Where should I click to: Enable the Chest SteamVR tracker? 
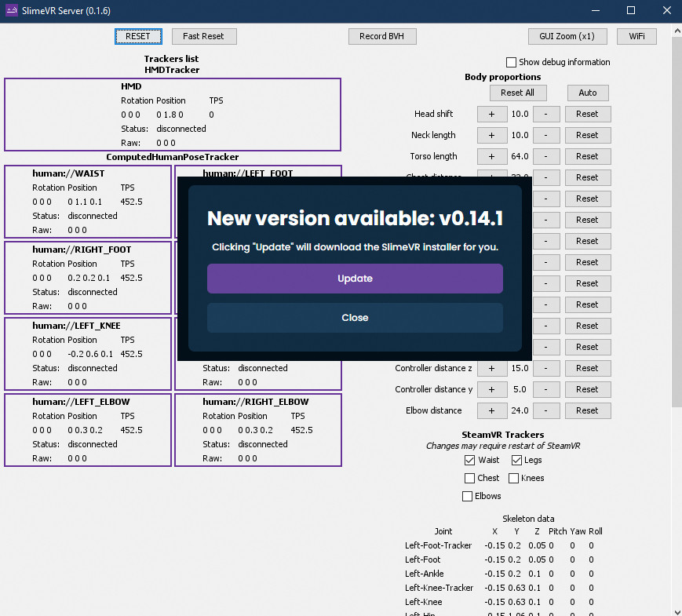pyautogui.click(x=470, y=478)
